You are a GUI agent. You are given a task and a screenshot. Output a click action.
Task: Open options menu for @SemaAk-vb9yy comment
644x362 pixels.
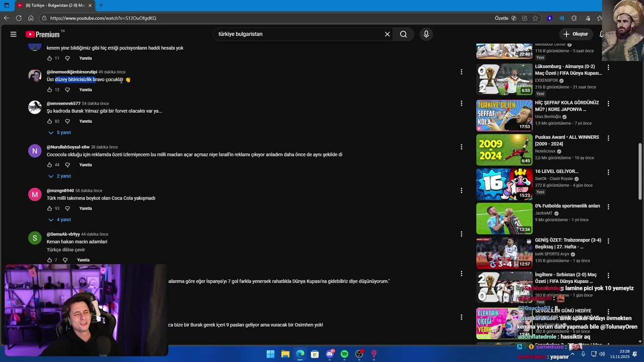pyautogui.click(x=461, y=234)
